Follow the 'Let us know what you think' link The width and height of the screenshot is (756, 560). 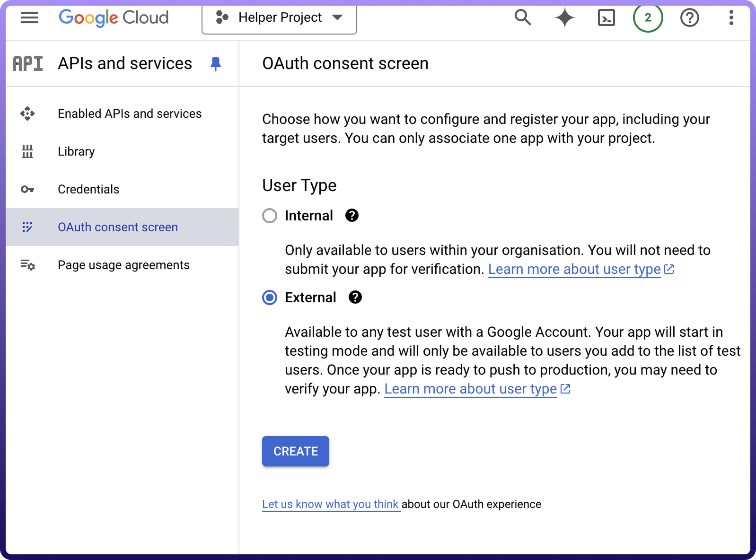tap(330, 504)
